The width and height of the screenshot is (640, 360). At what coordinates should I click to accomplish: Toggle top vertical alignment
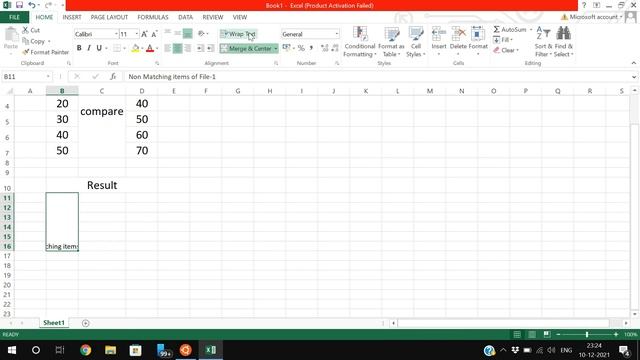tap(168, 34)
